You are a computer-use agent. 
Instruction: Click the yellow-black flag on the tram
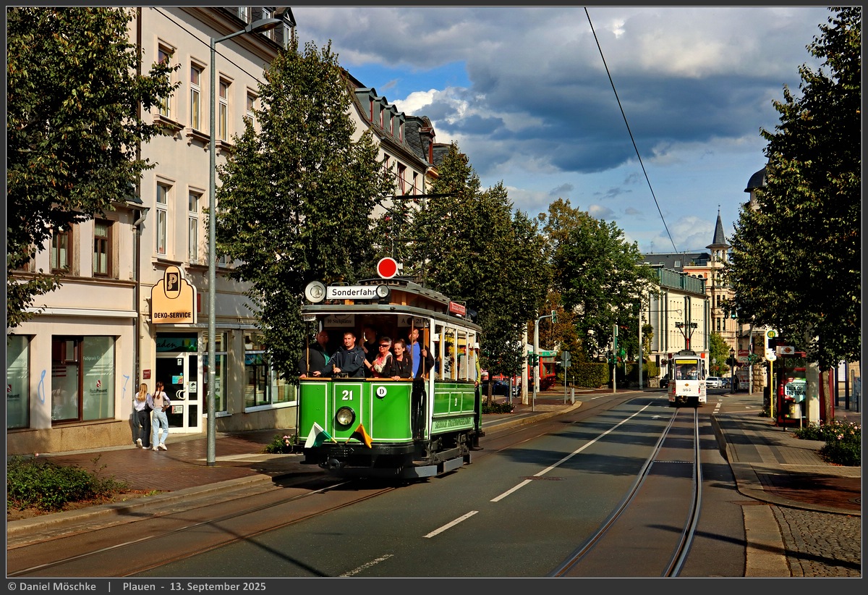(x=362, y=435)
